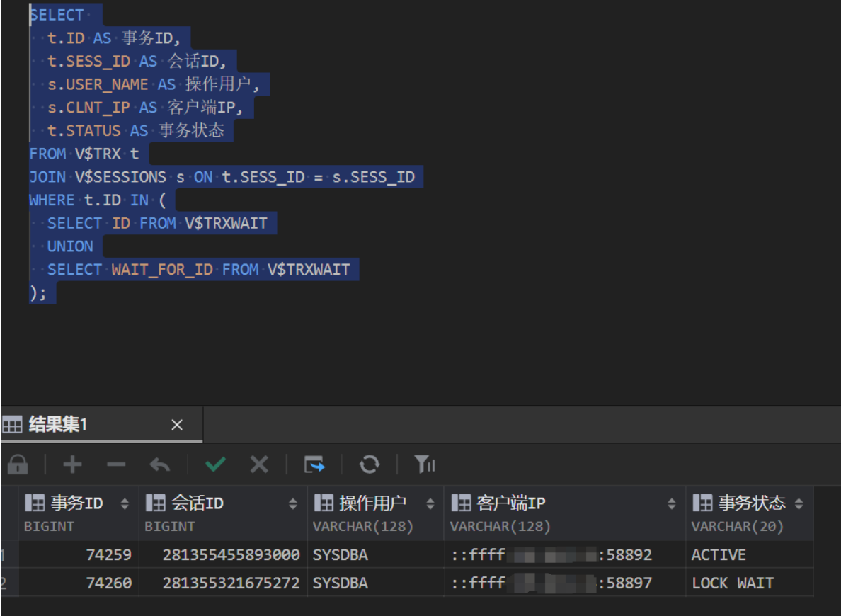This screenshot has height=616, width=841.
Task: Select cell with value 74259
Action: (x=79, y=554)
